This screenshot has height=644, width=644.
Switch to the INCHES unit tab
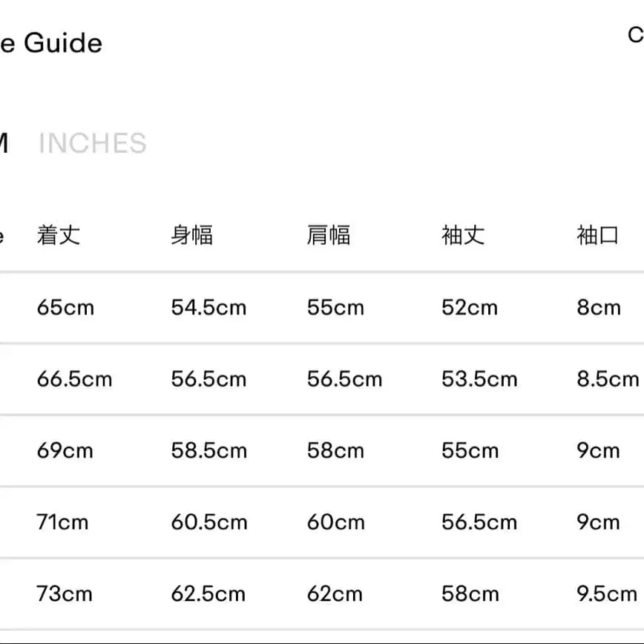click(x=92, y=143)
